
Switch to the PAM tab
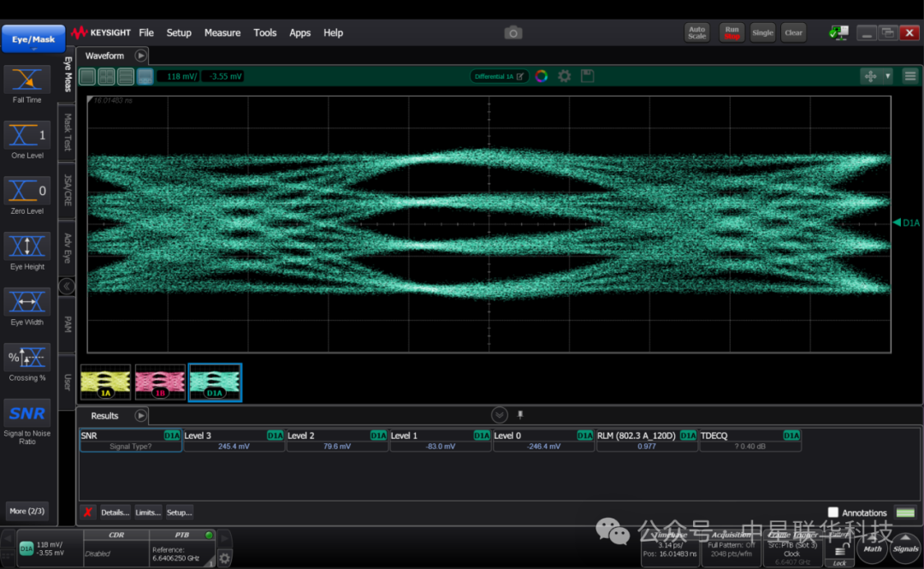68,324
